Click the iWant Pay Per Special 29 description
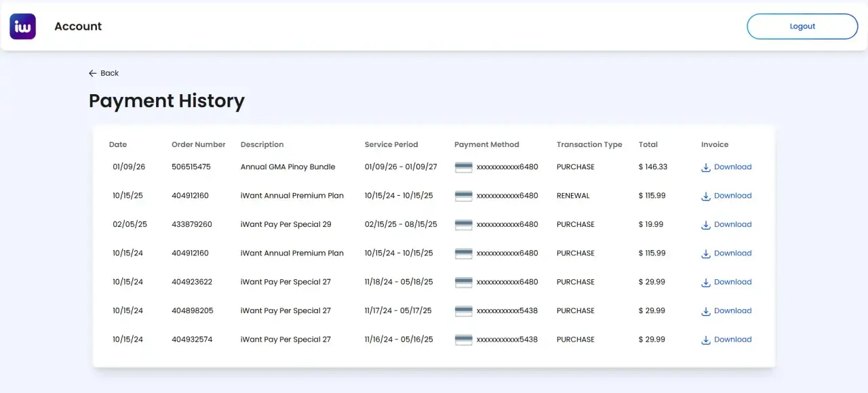Viewport: 868px width, 393px height. click(x=286, y=224)
